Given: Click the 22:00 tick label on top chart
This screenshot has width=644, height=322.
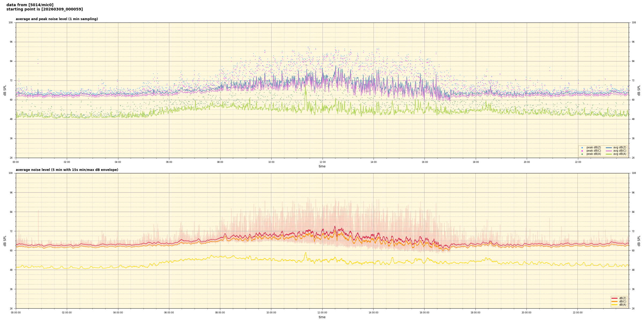Looking at the screenshot, I should pyautogui.click(x=578, y=162).
